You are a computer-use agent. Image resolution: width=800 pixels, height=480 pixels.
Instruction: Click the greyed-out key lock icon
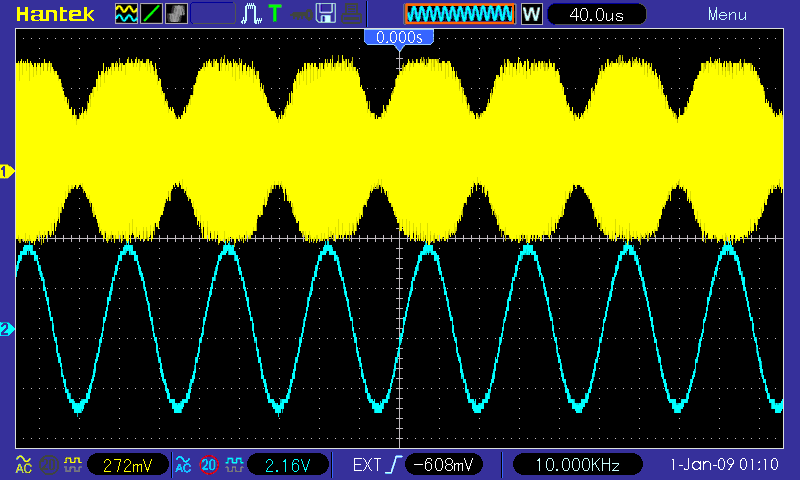(x=301, y=14)
